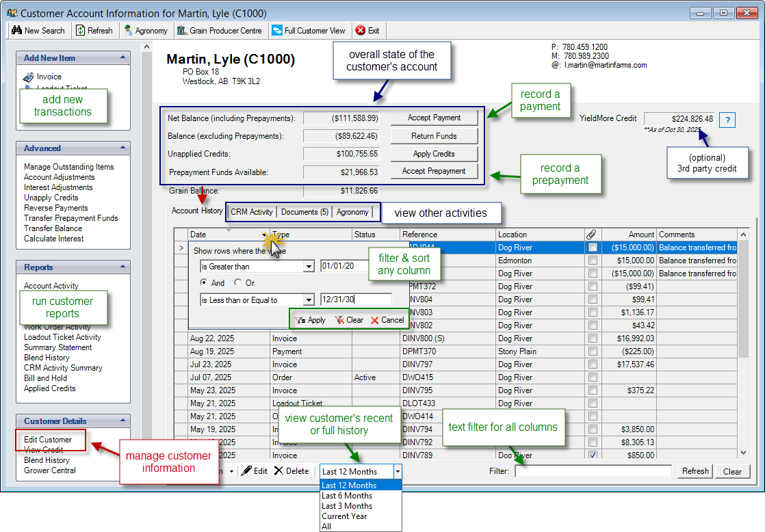Open Agronomy from the toolbar icon
The width and height of the screenshot is (765, 532).
coord(128,30)
